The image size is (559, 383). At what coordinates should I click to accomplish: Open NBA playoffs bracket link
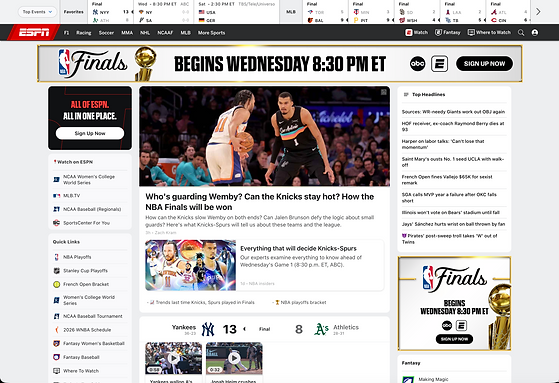pos(303,302)
